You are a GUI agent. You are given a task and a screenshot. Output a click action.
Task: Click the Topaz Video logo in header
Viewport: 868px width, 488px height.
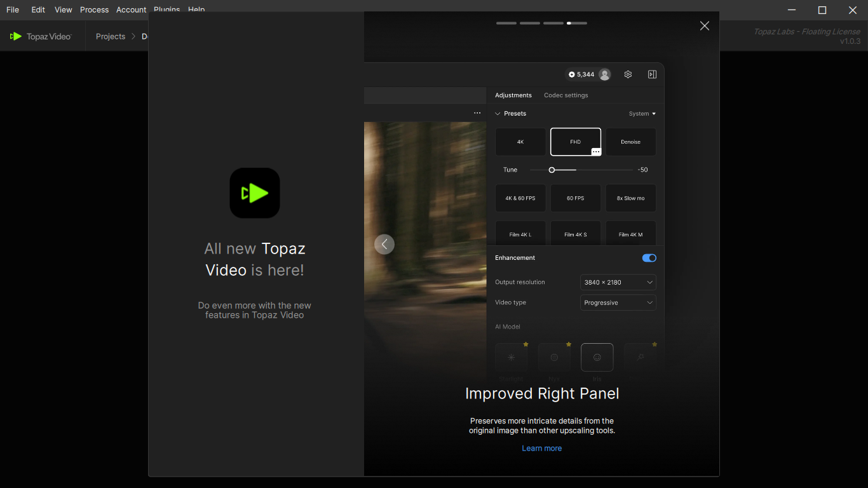[x=41, y=36]
